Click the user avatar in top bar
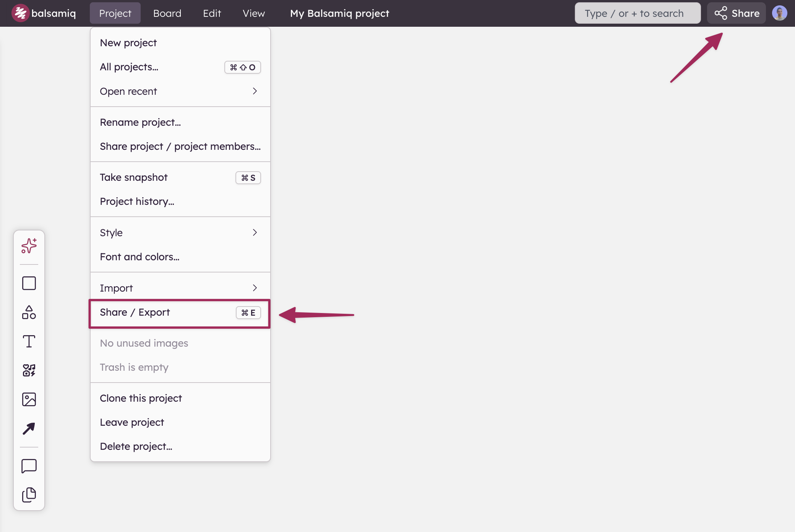This screenshot has height=532, width=795. click(x=780, y=13)
